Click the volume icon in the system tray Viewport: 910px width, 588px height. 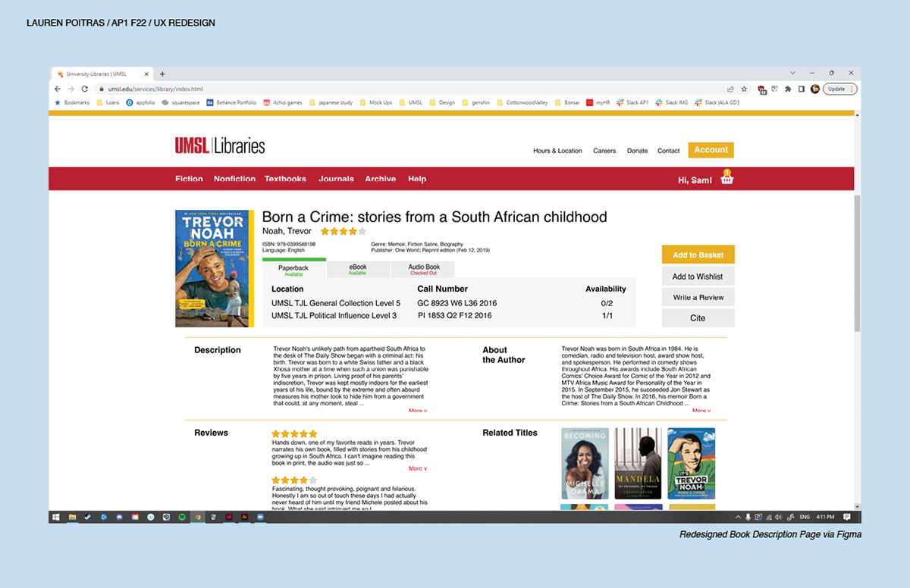[x=780, y=517]
